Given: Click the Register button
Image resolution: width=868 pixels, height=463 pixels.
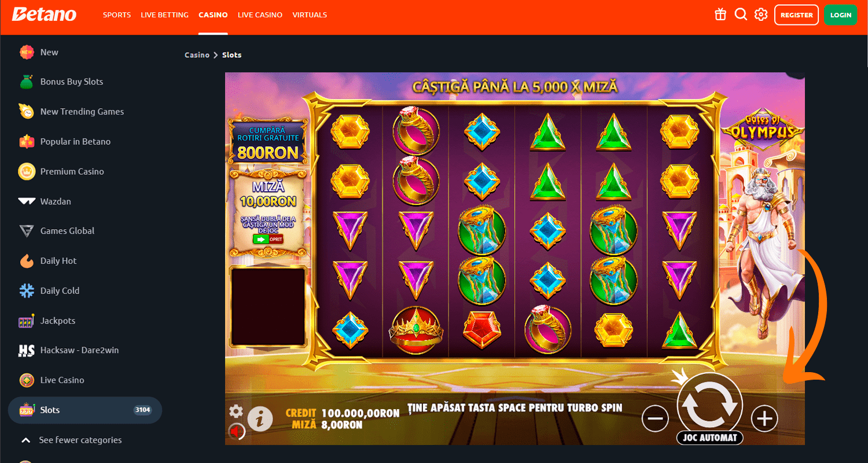Looking at the screenshot, I should tap(796, 15).
